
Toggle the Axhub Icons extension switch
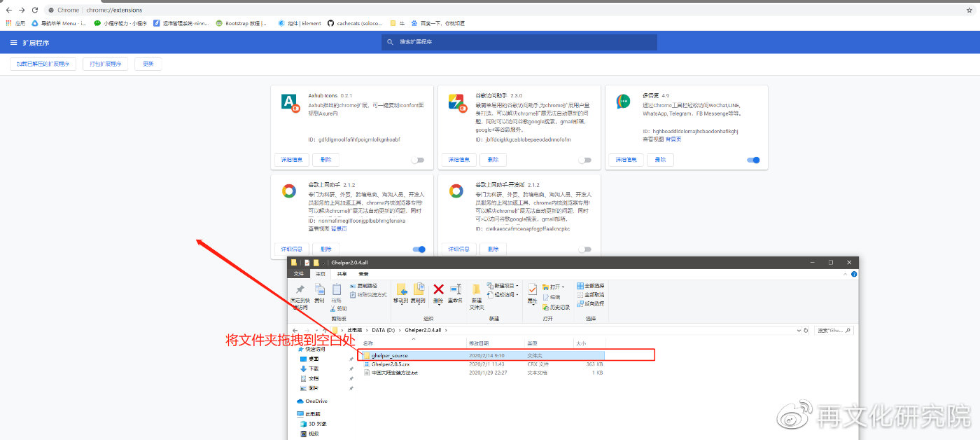[x=417, y=160]
